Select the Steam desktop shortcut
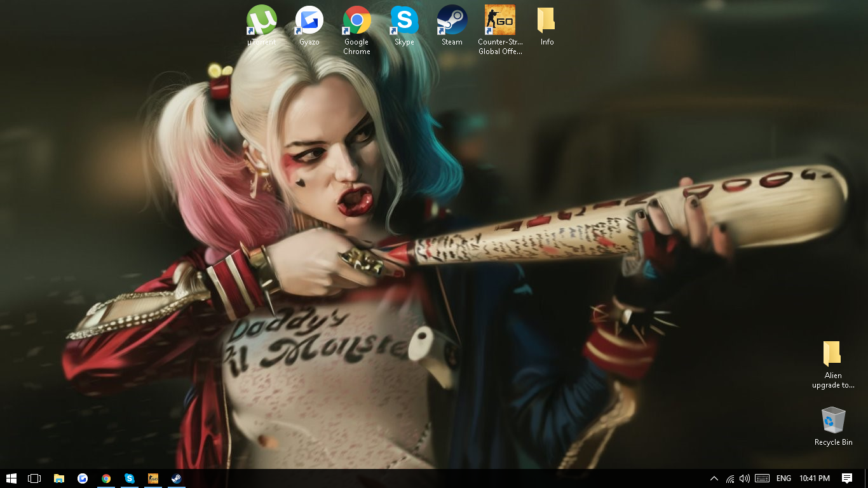 coord(452,26)
